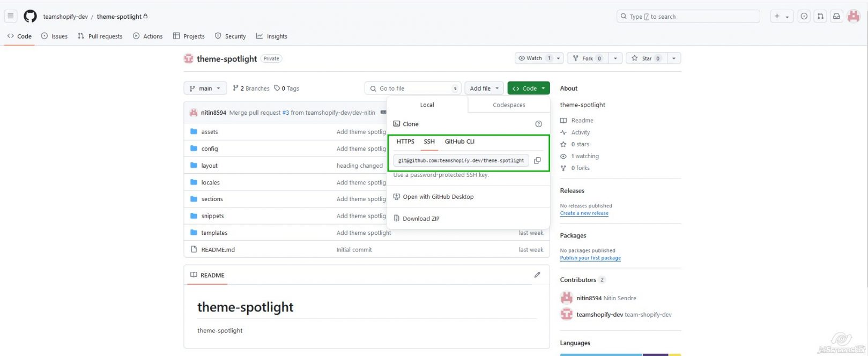This screenshot has height=356, width=868.
Task: Click Download ZIP
Action: point(420,219)
